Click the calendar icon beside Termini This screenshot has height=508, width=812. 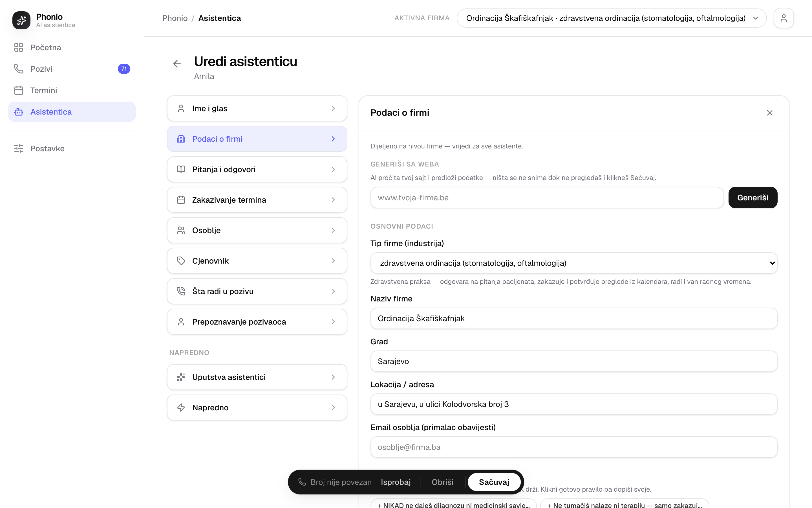click(x=18, y=90)
